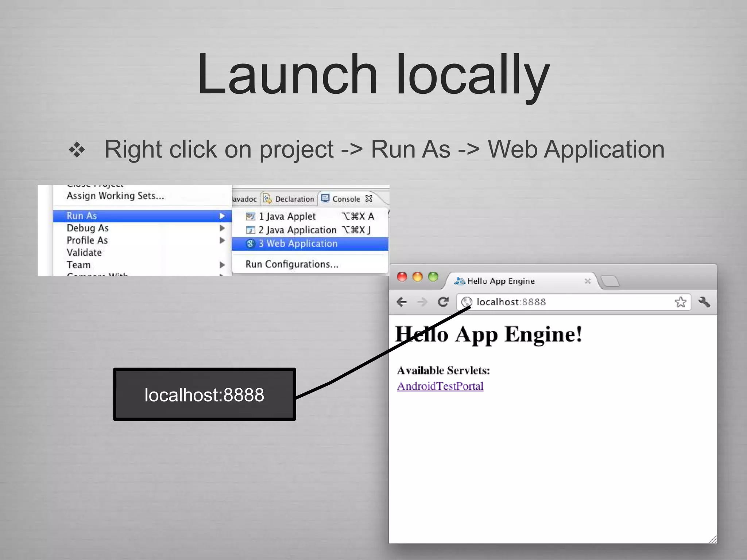Select the Hello App Engine browser tab

522,281
